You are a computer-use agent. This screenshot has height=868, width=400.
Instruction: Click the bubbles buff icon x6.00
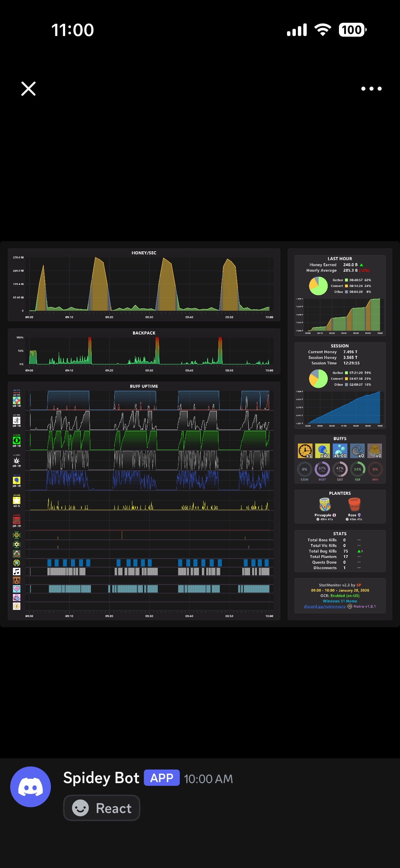coord(340,451)
